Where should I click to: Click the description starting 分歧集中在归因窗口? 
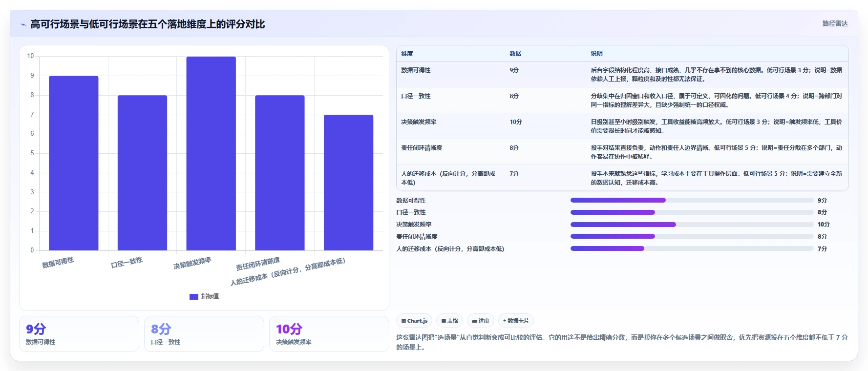[x=717, y=101]
